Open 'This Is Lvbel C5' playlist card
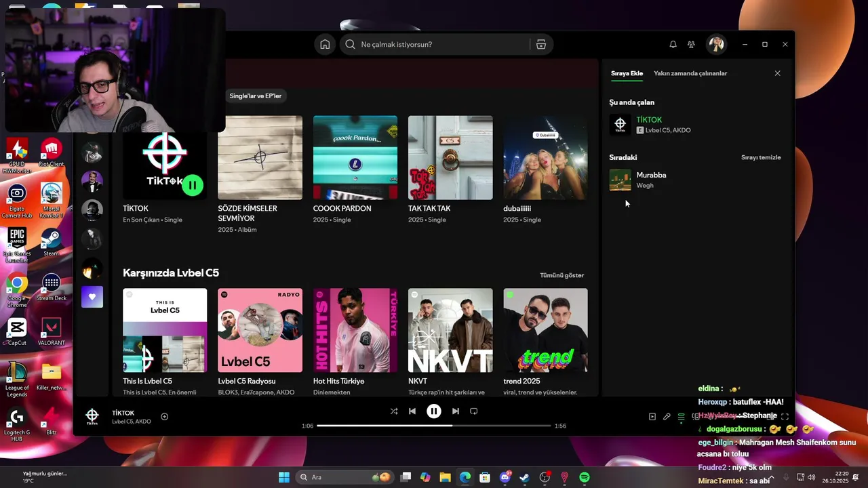The width and height of the screenshot is (868, 488). (x=165, y=342)
